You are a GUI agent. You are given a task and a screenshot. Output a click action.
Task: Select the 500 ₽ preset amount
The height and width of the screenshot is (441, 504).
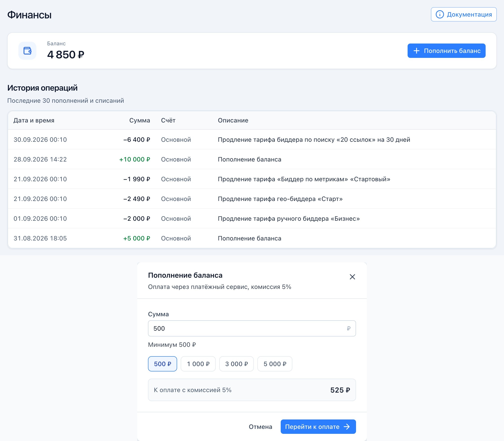tap(162, 364)
